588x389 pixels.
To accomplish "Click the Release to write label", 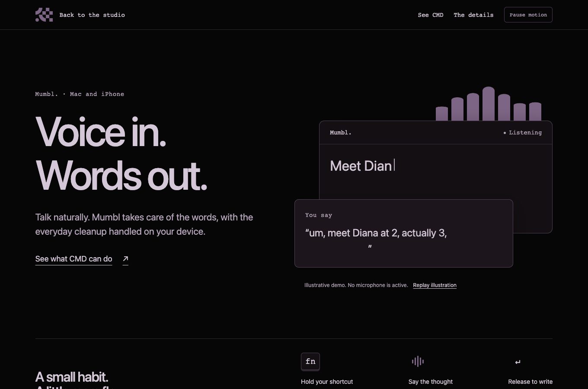I will click(530, 382).
